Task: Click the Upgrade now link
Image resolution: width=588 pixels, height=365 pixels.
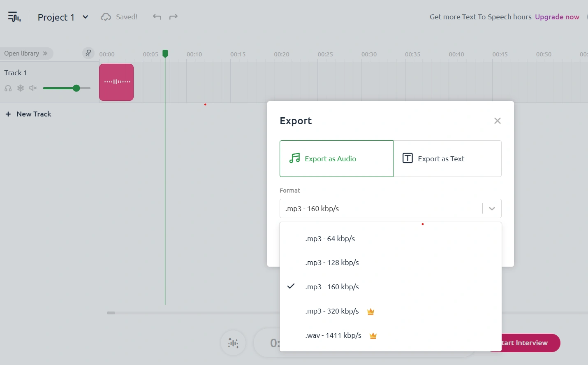Action: [x=557, y=17]
